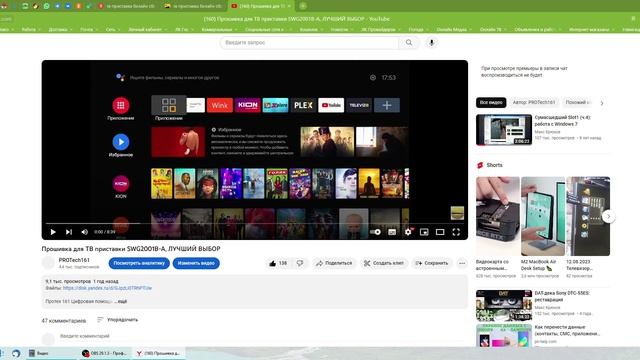Click the channel avatar next to PROTech161

pos(48,263)
